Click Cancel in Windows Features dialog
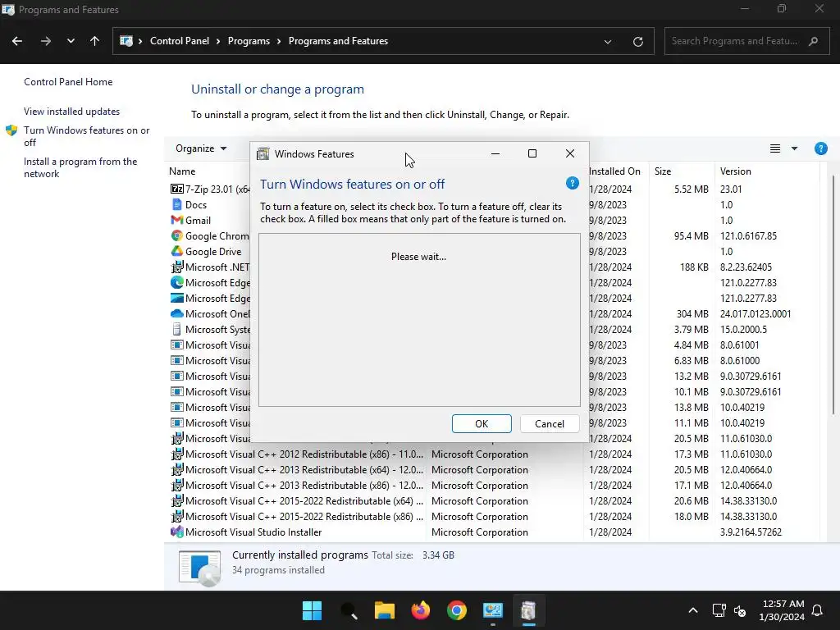The height and width of the screenshot is (630, 840). pyautogui.click(x=549, y=424)
